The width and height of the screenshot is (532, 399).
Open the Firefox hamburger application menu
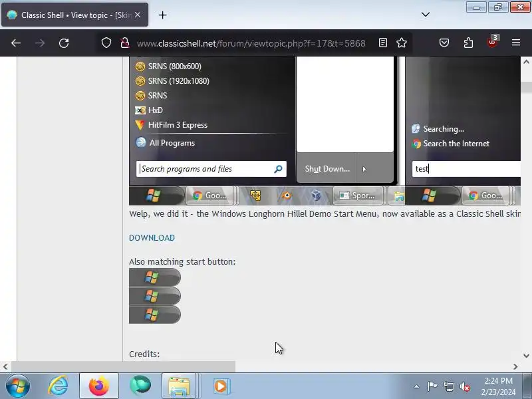click(x=516, y=43)
